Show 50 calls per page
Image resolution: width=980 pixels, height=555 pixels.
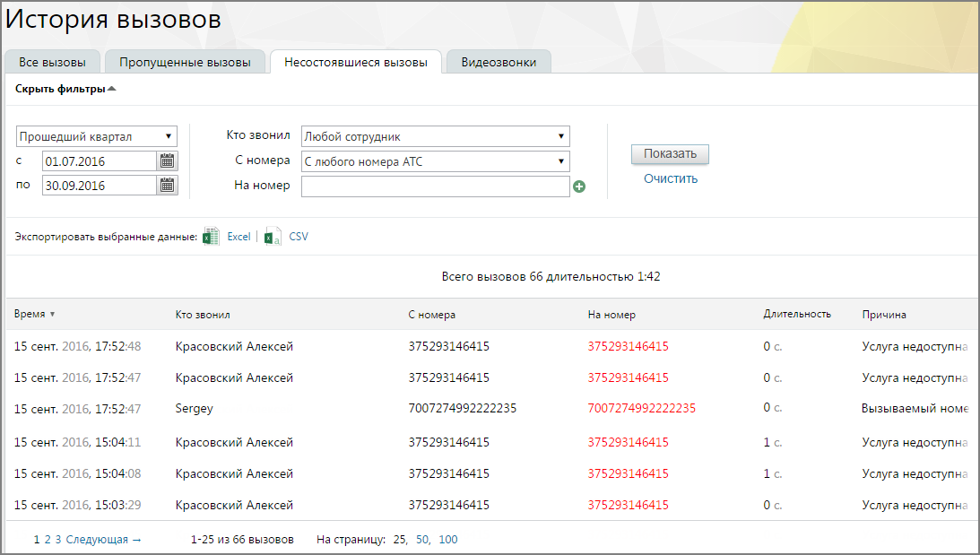[422, 540]
